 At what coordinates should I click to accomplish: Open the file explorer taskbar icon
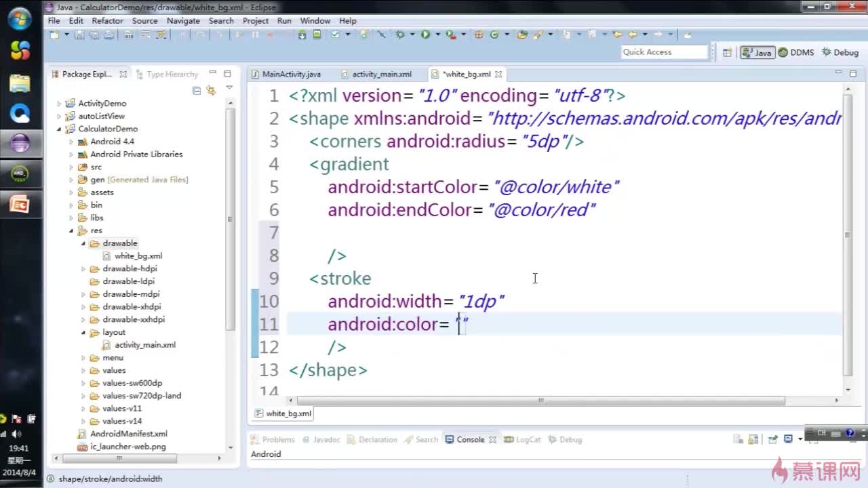pyautogui.click(x=20, y=82)
